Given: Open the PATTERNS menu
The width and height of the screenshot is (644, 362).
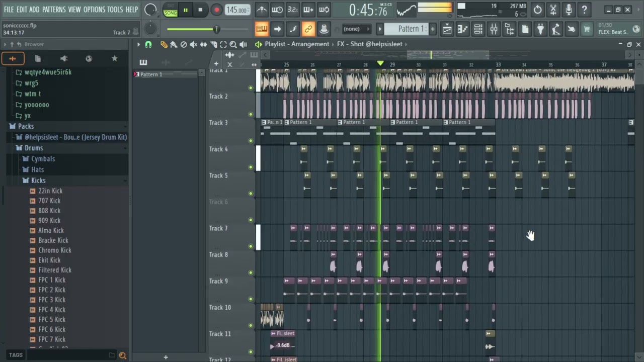Looking at the screenshot, I should tap(54, 10).
